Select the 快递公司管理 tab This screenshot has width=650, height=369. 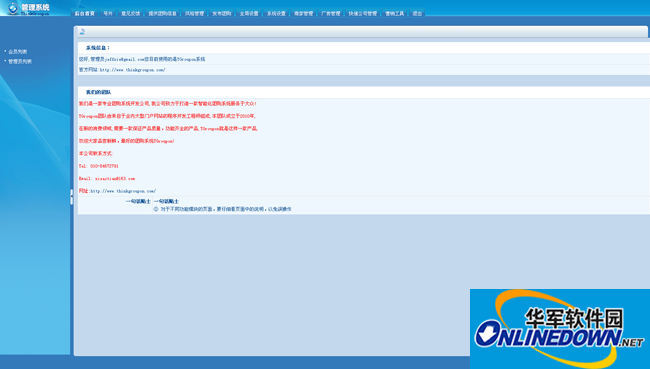(x=363, y=13)
